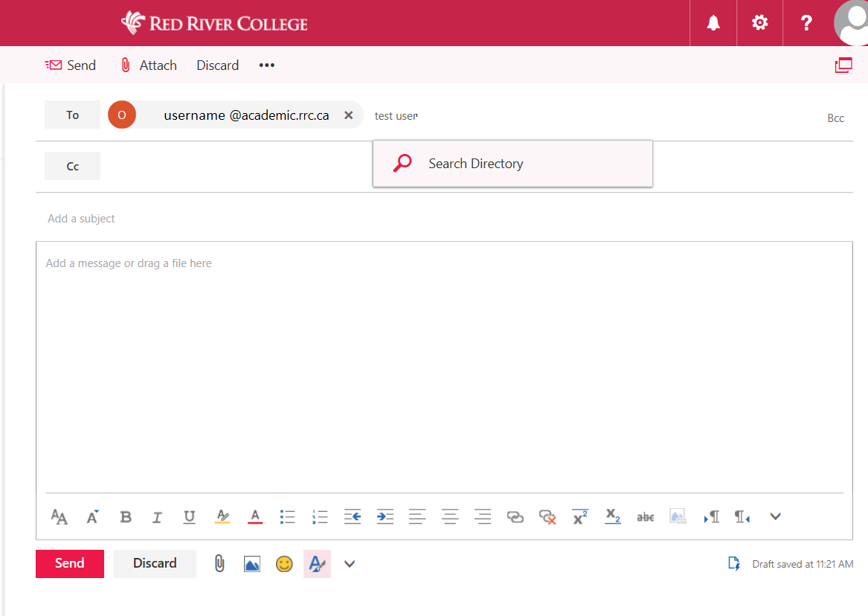Open the more commands ellipsis menu
The image size is (868, 616).
tap(266, 65)
